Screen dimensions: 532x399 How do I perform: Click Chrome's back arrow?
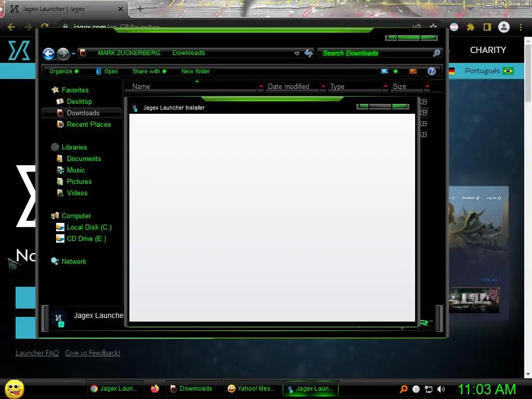(x=11, y=27)
